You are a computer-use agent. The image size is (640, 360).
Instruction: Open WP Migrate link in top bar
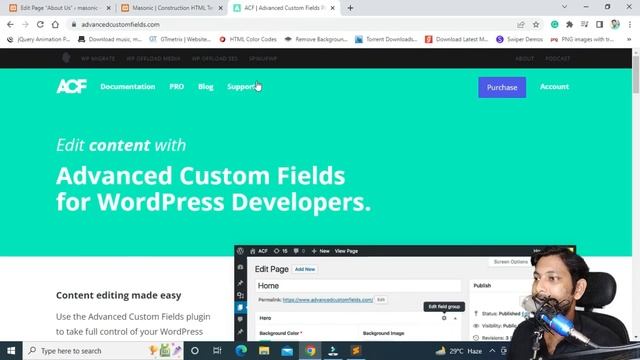(x=98, y=59)
